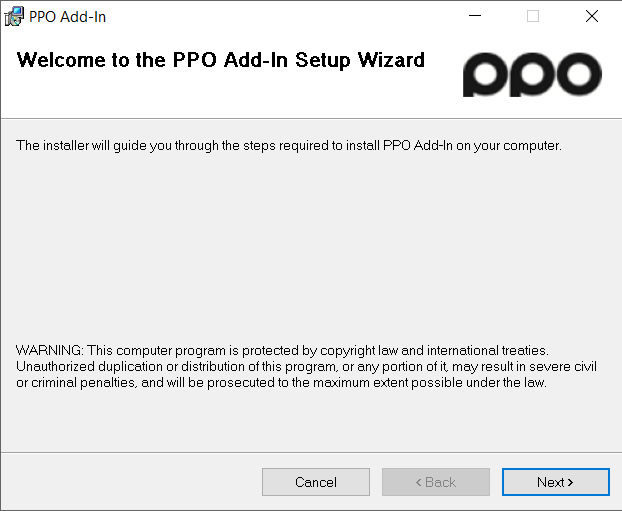622x511 pixels.
Task: Click the "PPO Add-In" title bar text
Action: 67,17
